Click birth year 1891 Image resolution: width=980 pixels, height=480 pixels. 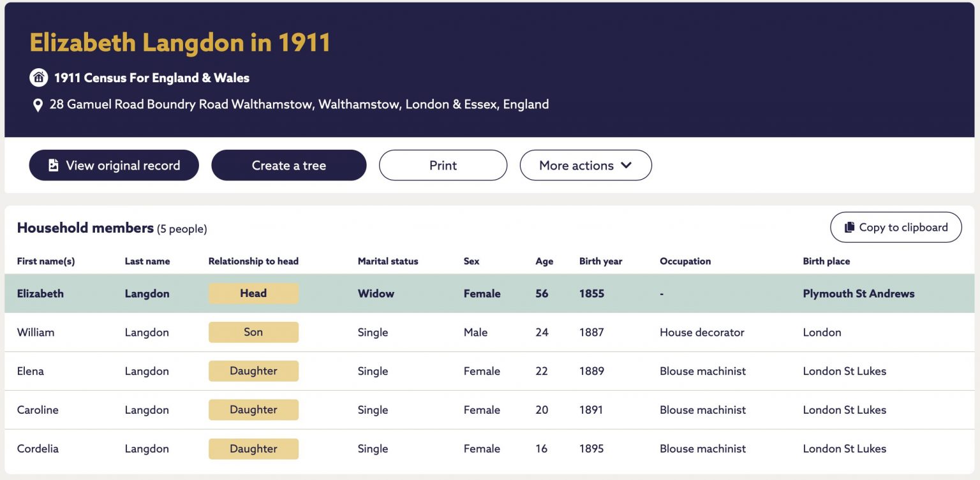tap(591, 410)
